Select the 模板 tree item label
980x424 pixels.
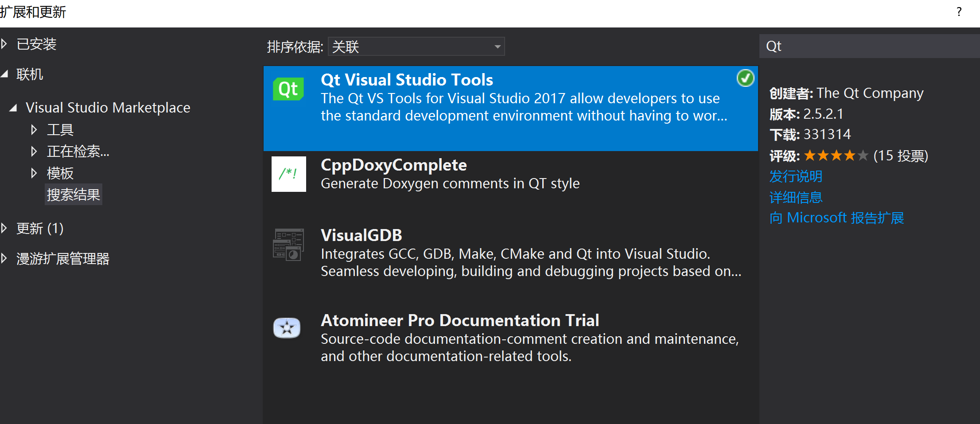coord(60,173)
